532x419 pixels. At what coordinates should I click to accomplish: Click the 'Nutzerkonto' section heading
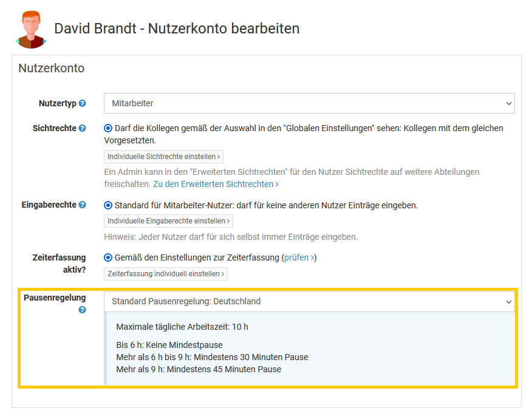pos(52,69)
